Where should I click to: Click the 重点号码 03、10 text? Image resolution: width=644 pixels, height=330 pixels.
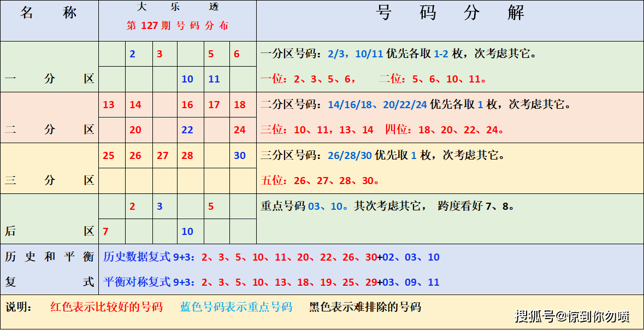[304, 206]
